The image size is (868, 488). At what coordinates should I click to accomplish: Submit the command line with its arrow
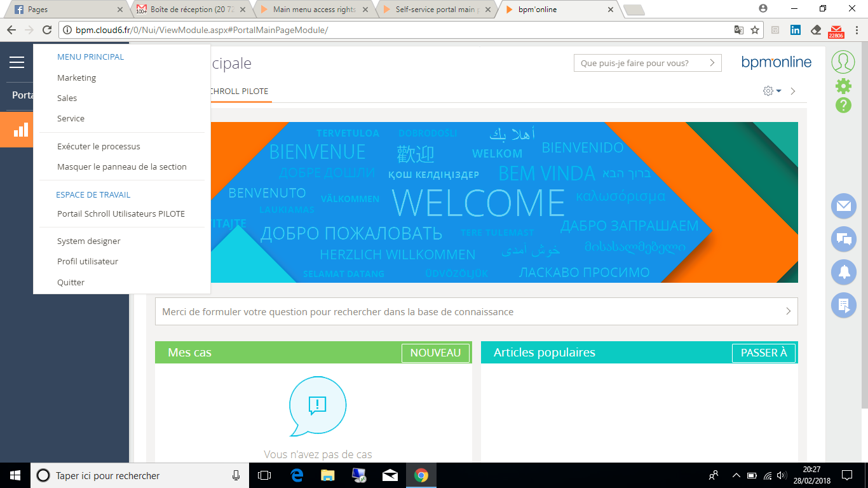(x=712, y=63)
